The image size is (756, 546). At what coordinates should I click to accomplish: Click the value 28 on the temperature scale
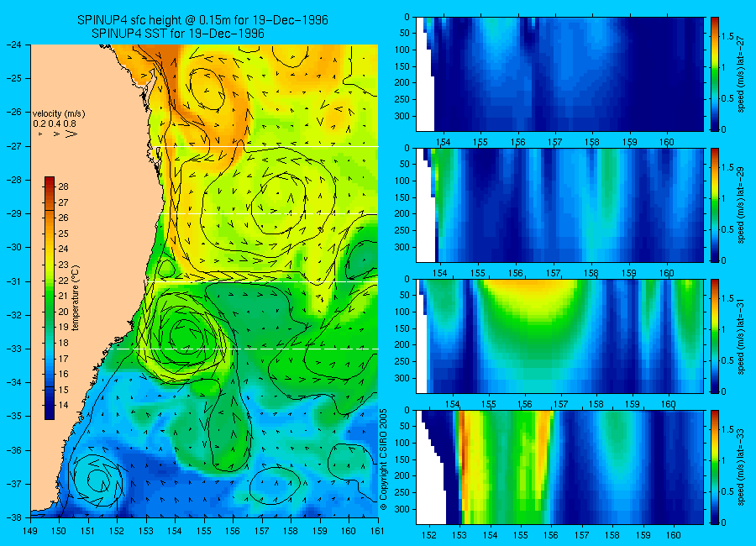[x=63, y=186]
